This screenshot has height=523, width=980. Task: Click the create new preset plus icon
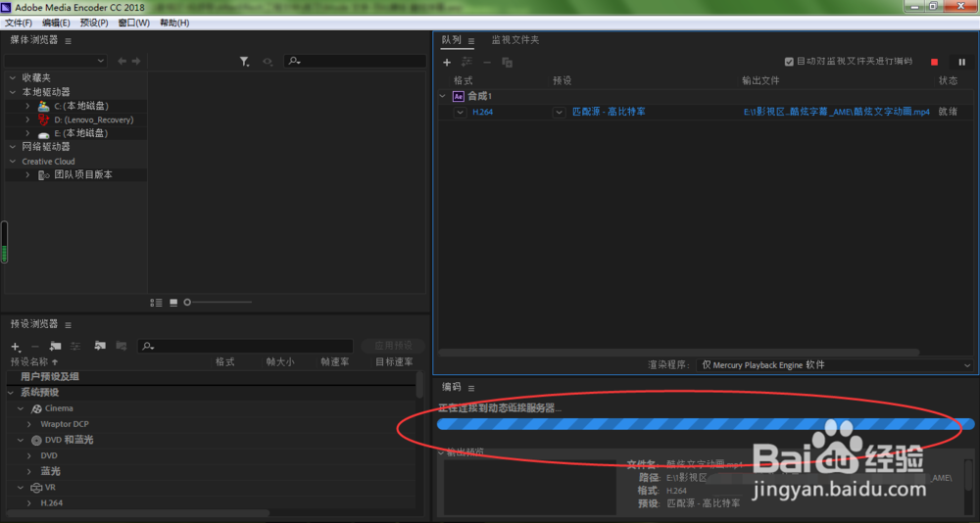click(x=16, y=346)
